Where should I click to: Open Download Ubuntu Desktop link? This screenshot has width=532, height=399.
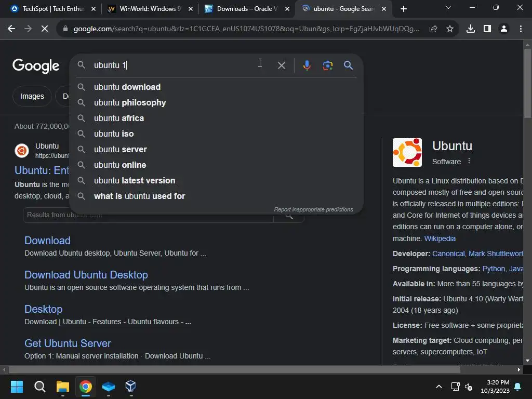tap(86, 274)
